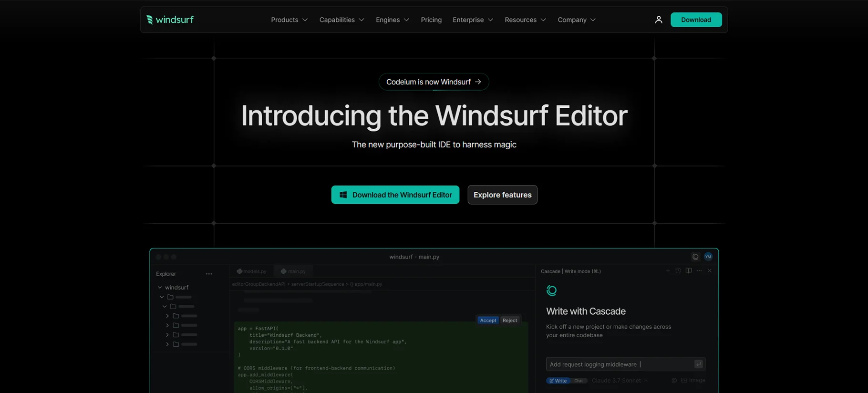868x393 pixels.
Task: Click the app/main.py breadcrumb
Action: pos(366,284)
